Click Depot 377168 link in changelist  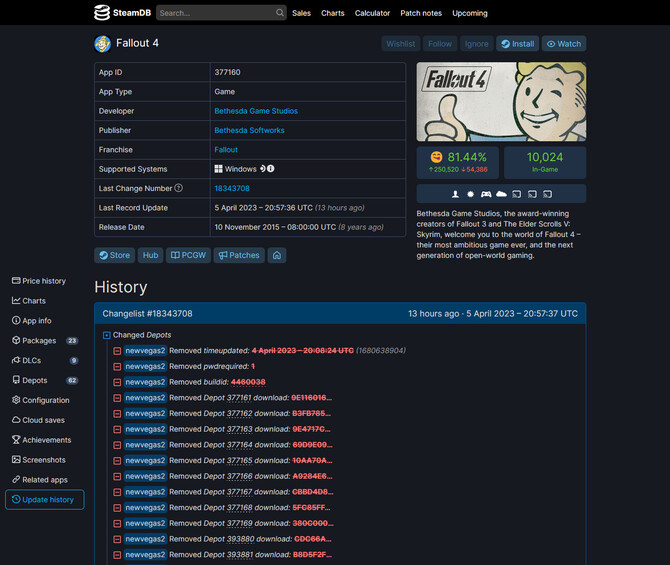[239, 508]
